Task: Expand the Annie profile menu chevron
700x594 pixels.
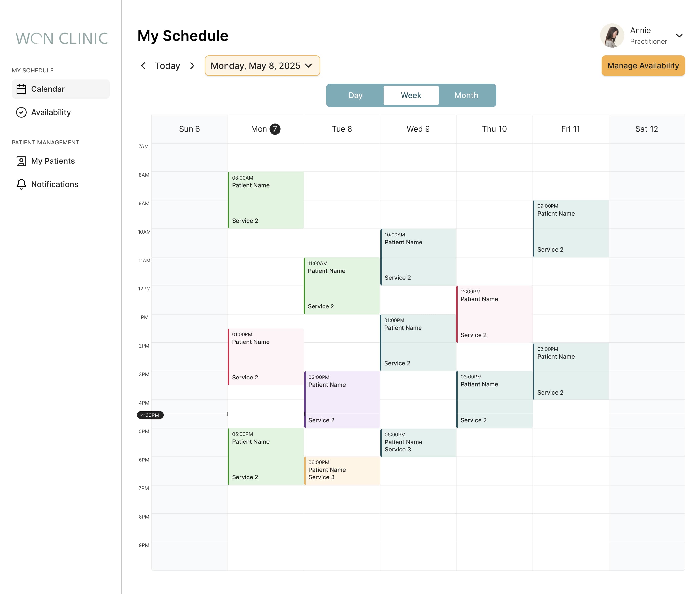Action: click(x=679, y=36)
